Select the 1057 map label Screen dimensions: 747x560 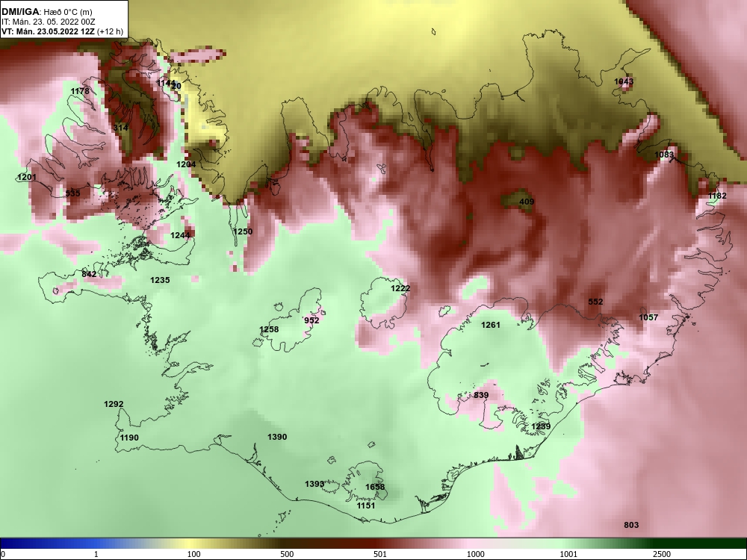click(x=648, y=317)
